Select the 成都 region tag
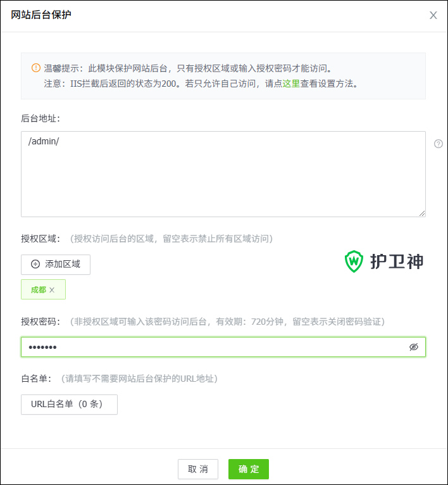The width and height of the screenshot is (448, 485). [x=43, y=289]
